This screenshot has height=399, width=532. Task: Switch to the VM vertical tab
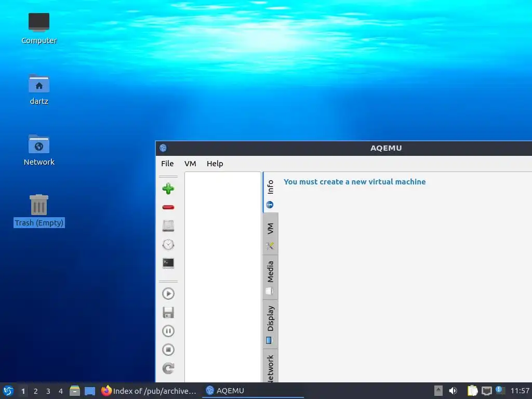click(270, 234)
